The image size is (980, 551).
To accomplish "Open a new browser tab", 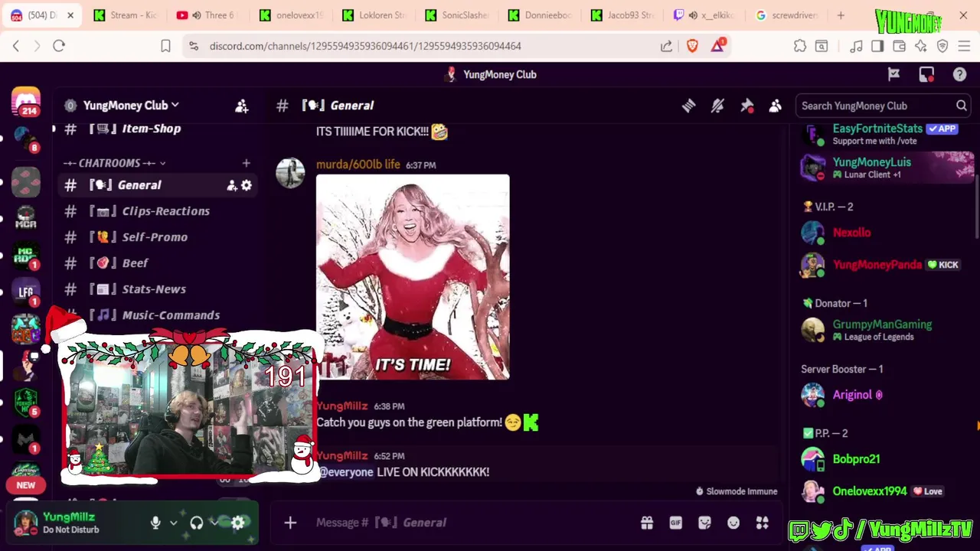I will point(841,15).
